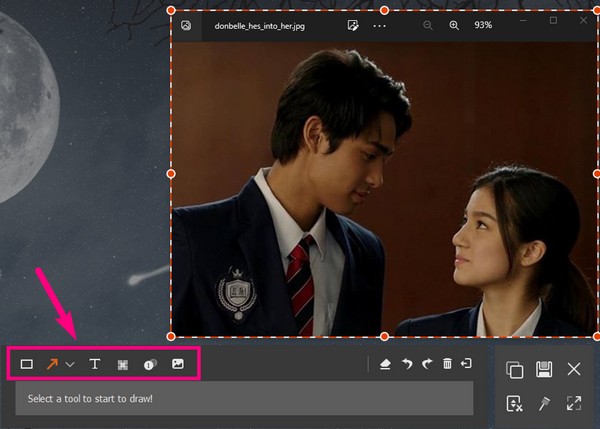Pick the eraser tool

385,364
